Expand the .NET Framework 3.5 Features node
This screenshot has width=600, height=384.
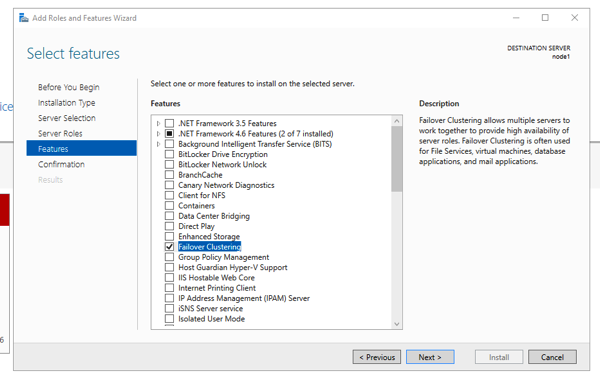(158, 124)
